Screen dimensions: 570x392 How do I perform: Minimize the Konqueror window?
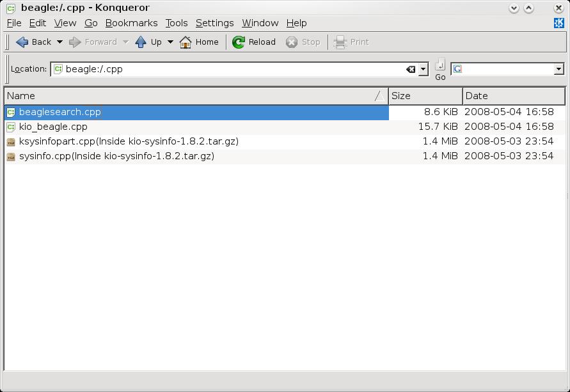pyautogui.click(x=514, y=8)
